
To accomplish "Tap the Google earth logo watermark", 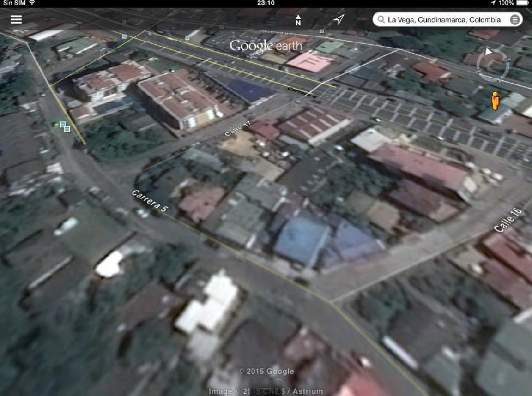I will pos(266,46).
